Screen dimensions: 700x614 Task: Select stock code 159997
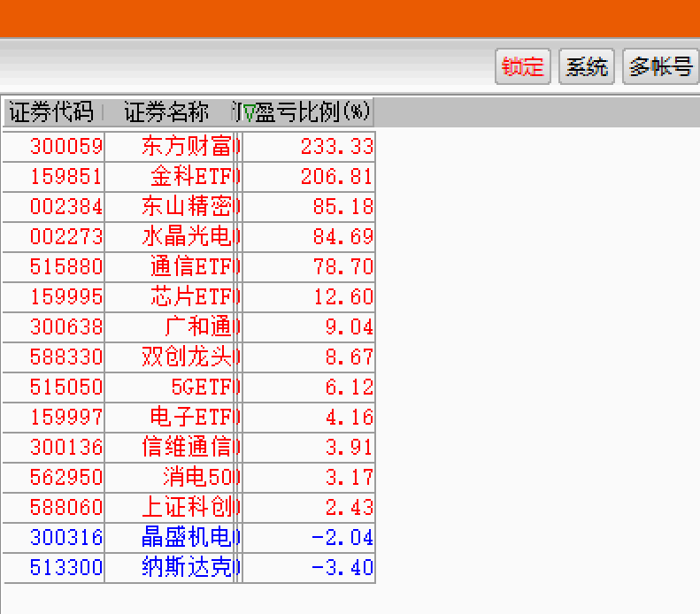66,418
